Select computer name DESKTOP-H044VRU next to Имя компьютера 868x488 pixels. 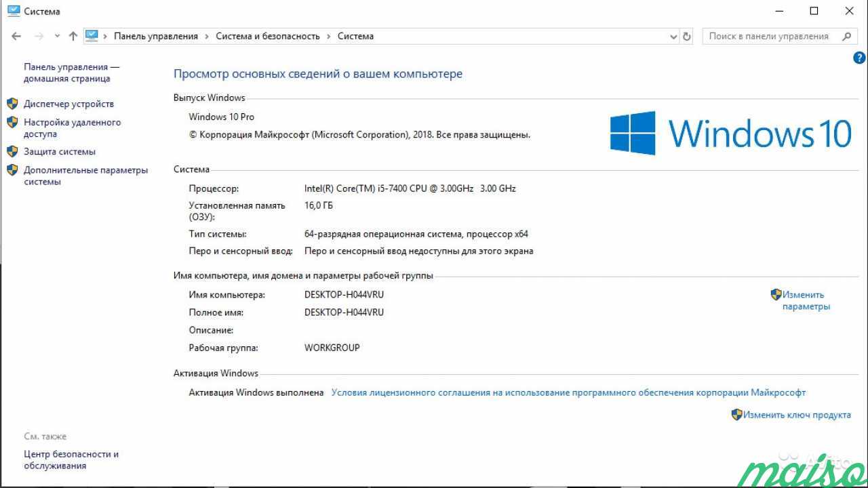344,295
